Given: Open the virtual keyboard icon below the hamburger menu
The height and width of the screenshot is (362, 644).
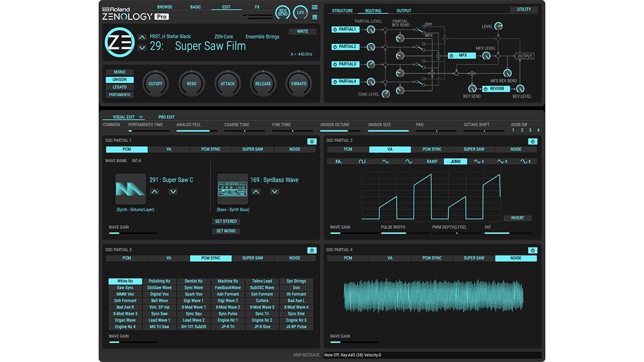Looking at the screenshot, I should coord(314,17).
